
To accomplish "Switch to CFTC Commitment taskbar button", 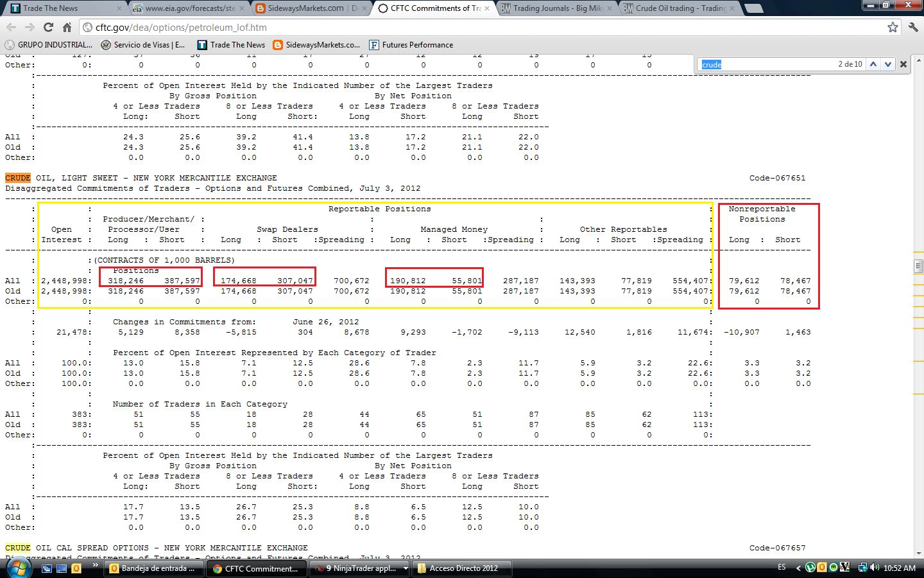I will click(x=257, y=568).
